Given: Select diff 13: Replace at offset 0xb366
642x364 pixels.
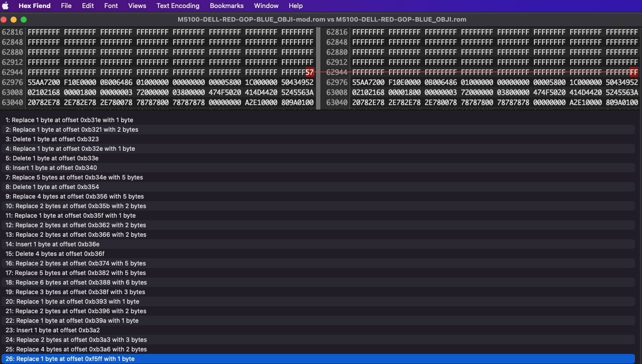Looking at the screenshot, I should point(318,235).
